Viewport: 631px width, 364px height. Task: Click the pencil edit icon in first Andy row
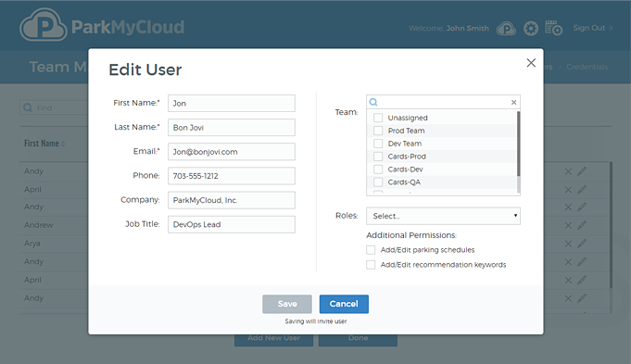(582, 171)
